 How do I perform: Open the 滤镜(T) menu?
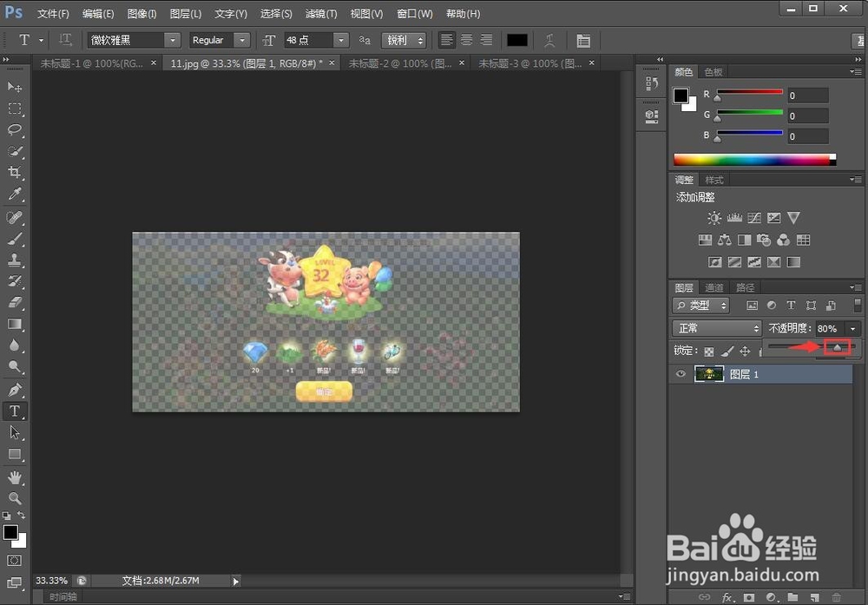point(321,14)
